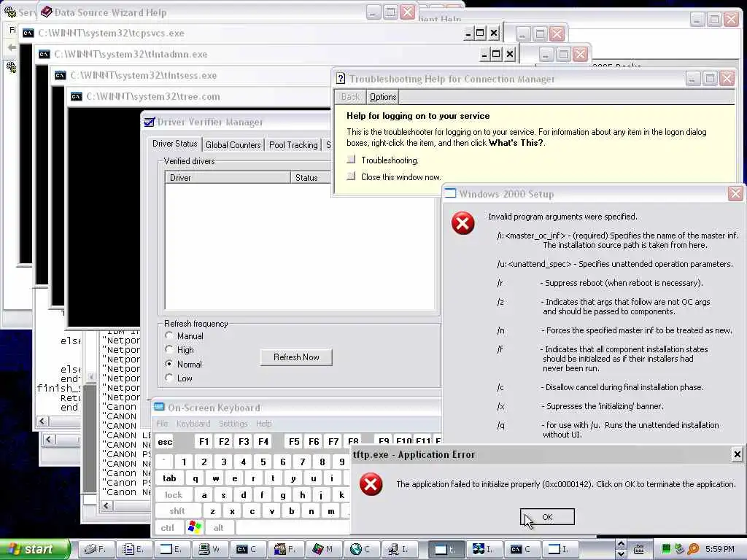The height and width of the screenshot is (560, 747).
Task: Switch to the Global Counters tab
Action: click(233, 145)
